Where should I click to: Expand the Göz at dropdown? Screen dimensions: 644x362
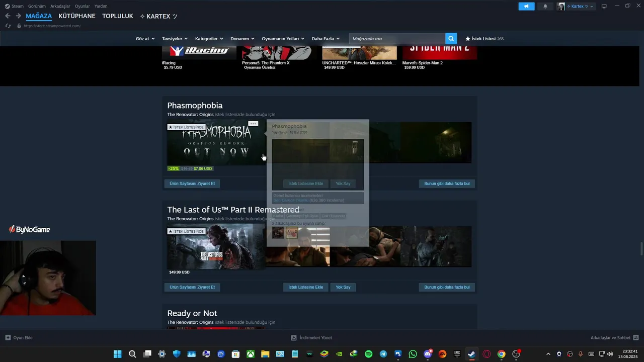145,39
